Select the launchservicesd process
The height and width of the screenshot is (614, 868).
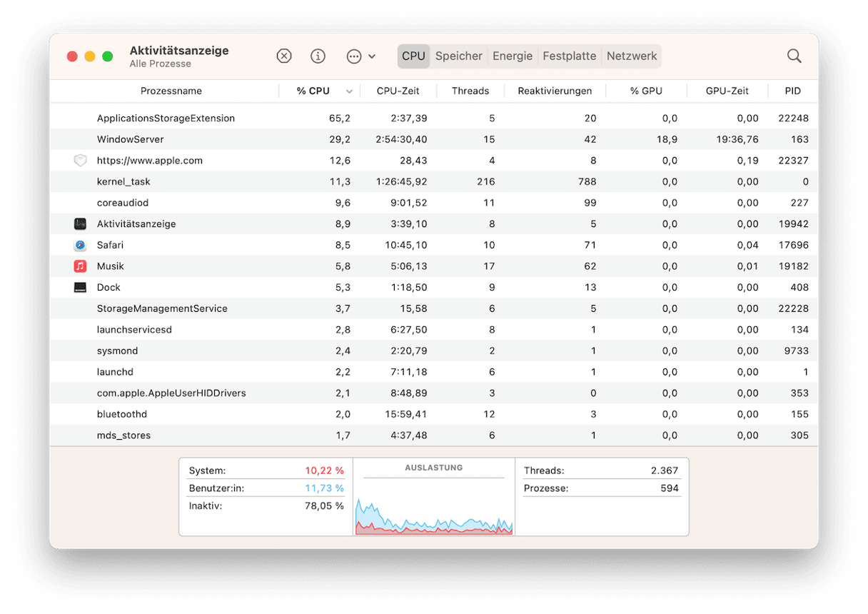pos(134,330)
